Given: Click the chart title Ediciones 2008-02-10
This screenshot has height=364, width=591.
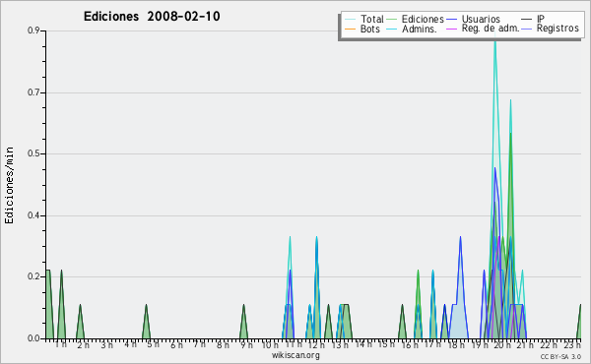Looking at the screenshot, I should 152,17.
